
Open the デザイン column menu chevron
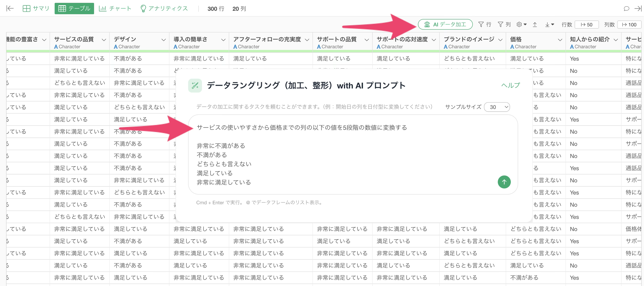[x=164, y=40]
